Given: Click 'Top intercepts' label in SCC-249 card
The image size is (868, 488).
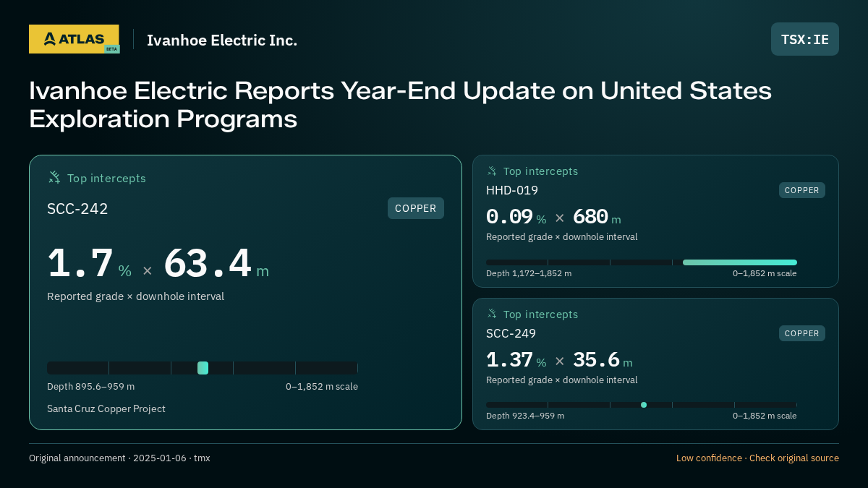Looking at the screenshot, I should click(540, 314).
